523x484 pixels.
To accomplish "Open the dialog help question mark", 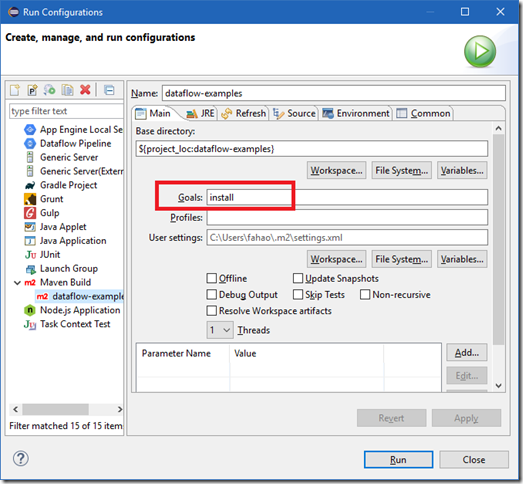I will pos(21,458).
